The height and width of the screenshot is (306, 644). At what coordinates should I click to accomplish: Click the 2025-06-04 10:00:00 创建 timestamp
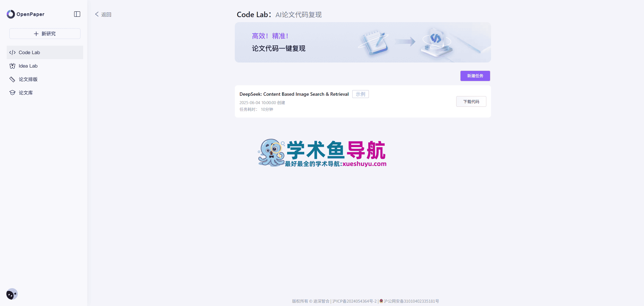(262, 103)
